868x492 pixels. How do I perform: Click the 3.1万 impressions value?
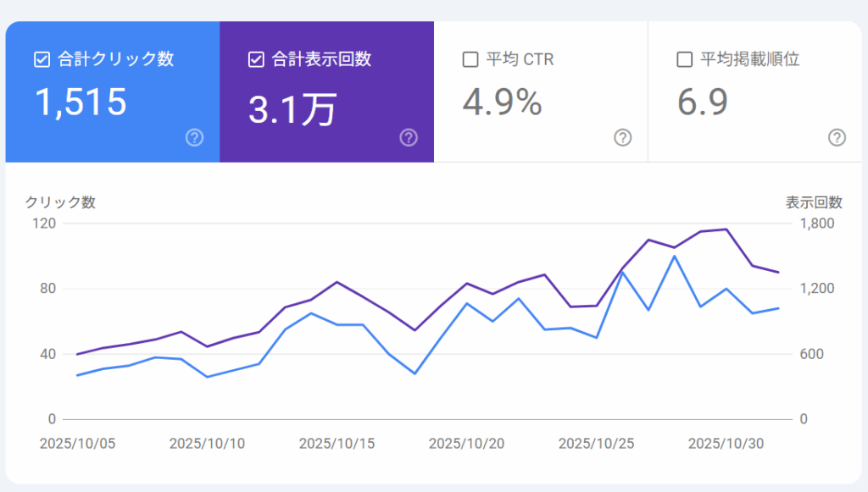292,110
